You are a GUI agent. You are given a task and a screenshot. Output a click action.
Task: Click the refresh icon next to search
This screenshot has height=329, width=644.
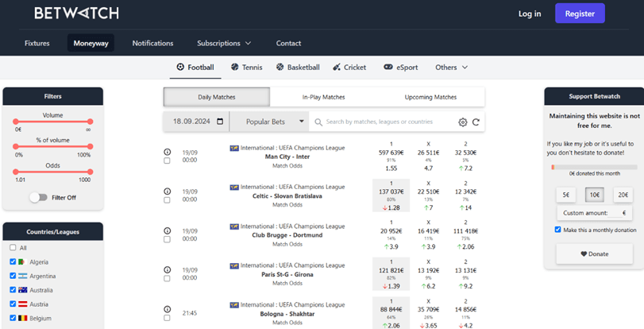click(476, 122)
